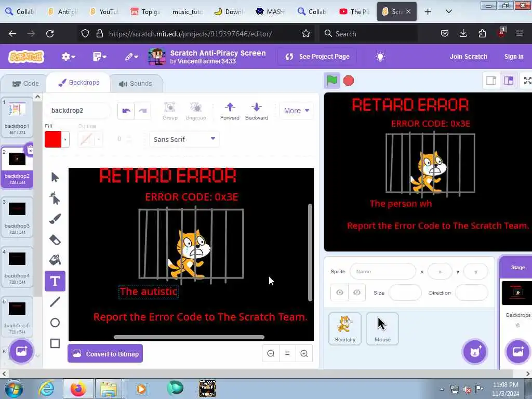The image size is (532, 399).
Task: Open the File menu dropdown
Action: click(x=99, y=57)
